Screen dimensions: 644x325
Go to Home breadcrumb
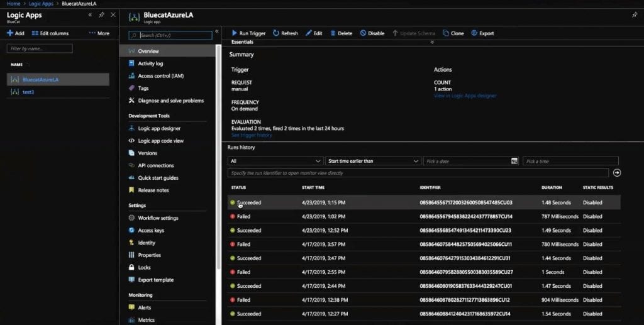coord(14,3)
